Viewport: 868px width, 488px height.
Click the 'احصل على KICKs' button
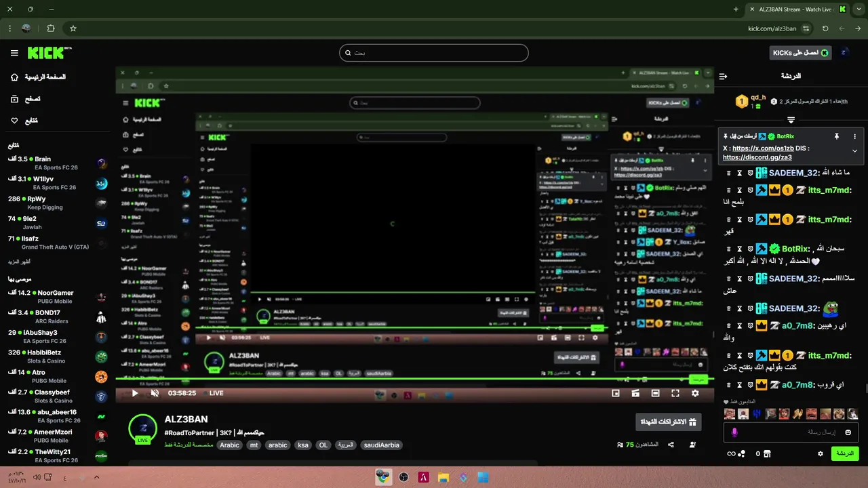pyautogui.click(x=800, y=53)
